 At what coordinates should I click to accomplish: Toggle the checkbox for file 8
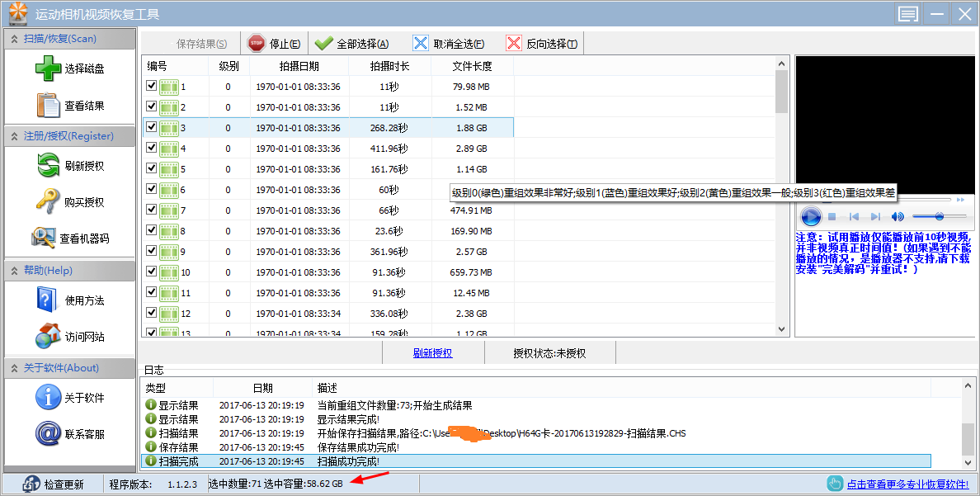tap(151, 230)
